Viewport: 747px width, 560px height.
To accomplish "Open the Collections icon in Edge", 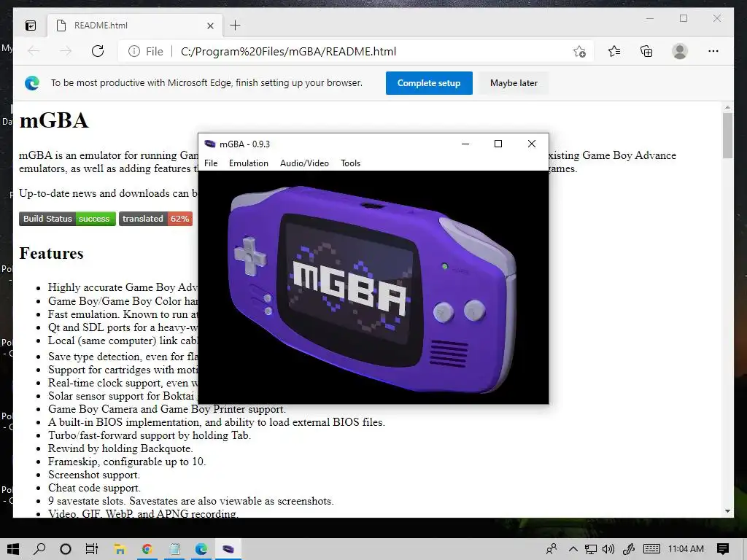I will pos(646,51).
